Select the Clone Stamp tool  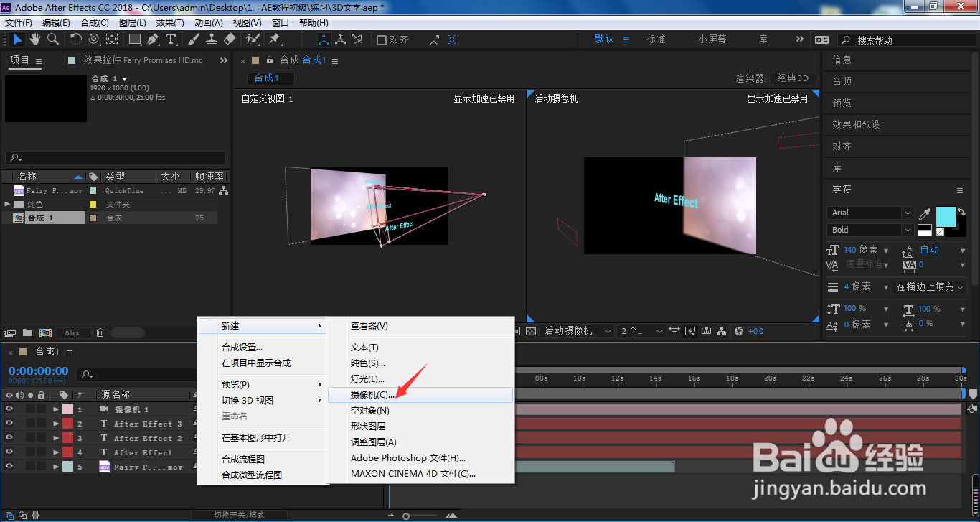point(212,39)
